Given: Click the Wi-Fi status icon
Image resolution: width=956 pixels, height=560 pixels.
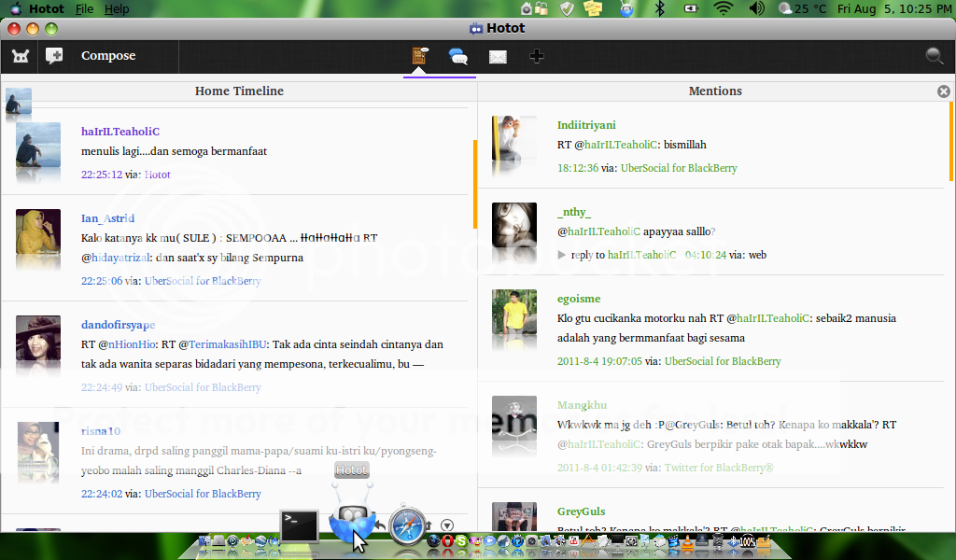Looking at the screenshot, I should [x=724, y=8].
